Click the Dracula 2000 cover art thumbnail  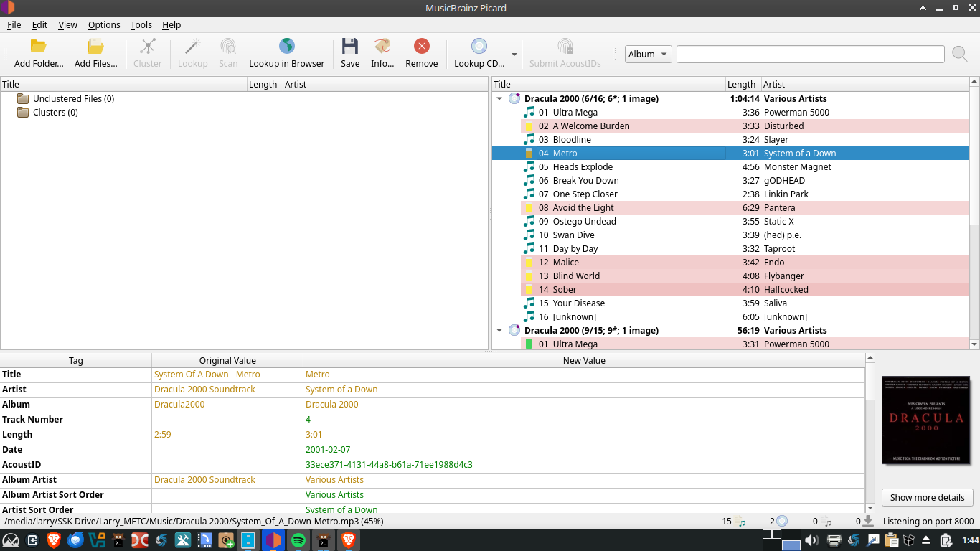pos(926,420)
